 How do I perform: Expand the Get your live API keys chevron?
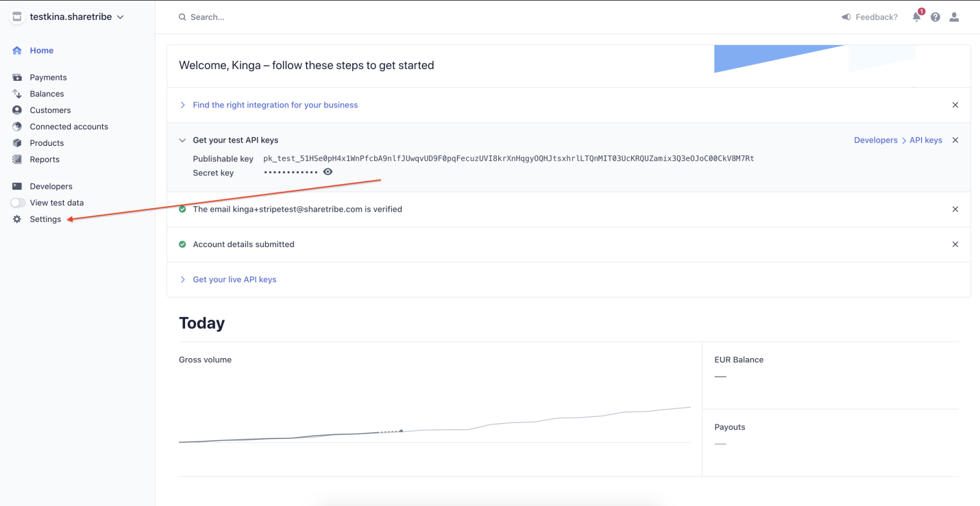(x=182, y=280)
